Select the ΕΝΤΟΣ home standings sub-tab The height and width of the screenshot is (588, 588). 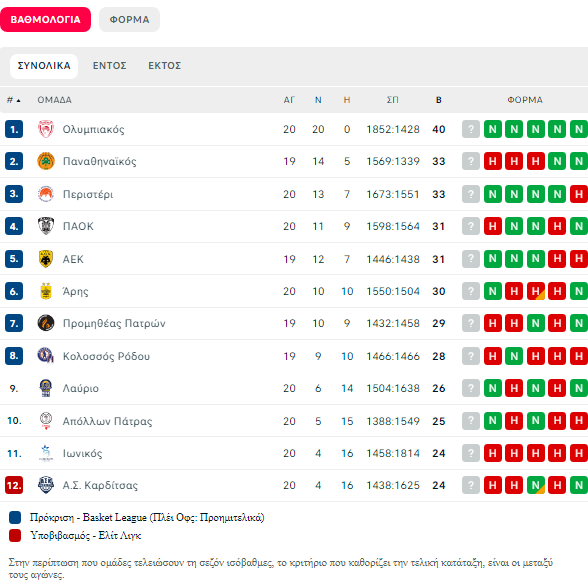click(x=110, y=66)
